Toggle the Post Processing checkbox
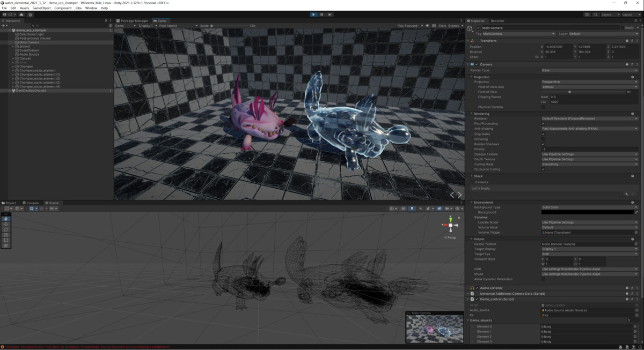 point(543,124)
